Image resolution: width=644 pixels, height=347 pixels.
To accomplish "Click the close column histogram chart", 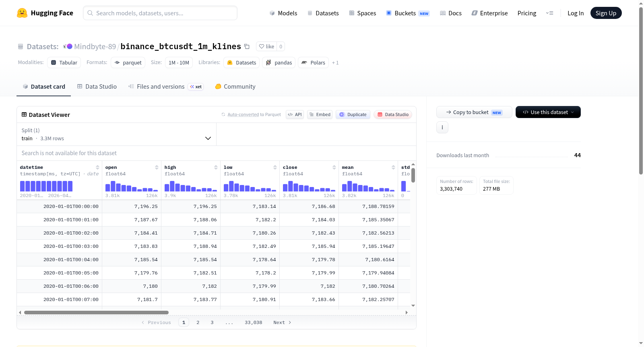I will (309, 186).
